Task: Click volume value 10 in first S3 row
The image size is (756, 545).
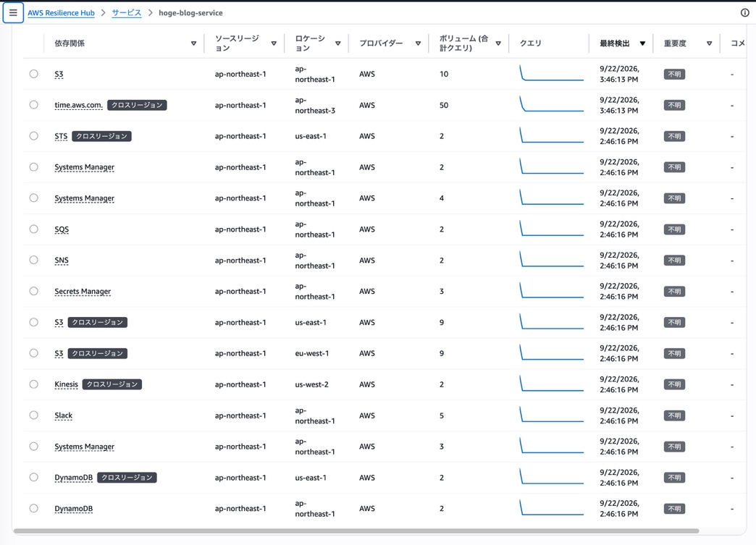Action: click(444, 75)
